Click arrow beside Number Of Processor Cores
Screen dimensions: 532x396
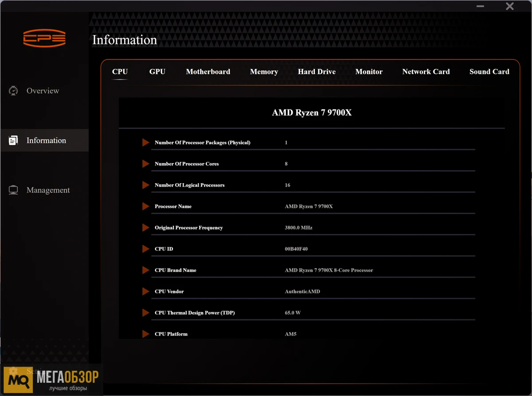[x=145, y=164]
